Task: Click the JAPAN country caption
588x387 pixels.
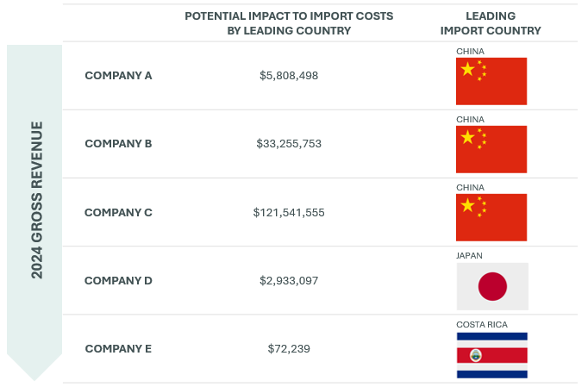Action: [470, 256]
